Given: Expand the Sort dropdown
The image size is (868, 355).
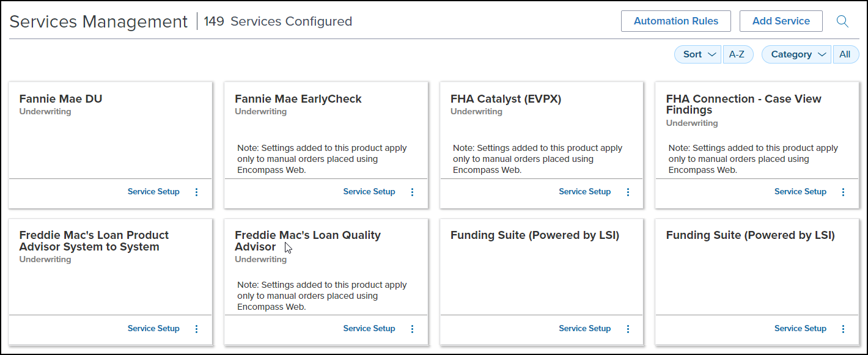Looking at the screenshot, I should 698,54.
